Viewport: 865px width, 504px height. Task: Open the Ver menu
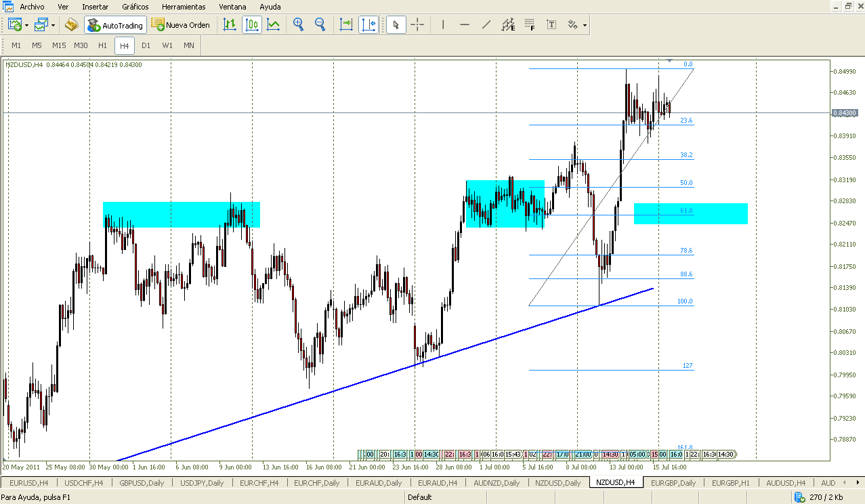point(63,6)
